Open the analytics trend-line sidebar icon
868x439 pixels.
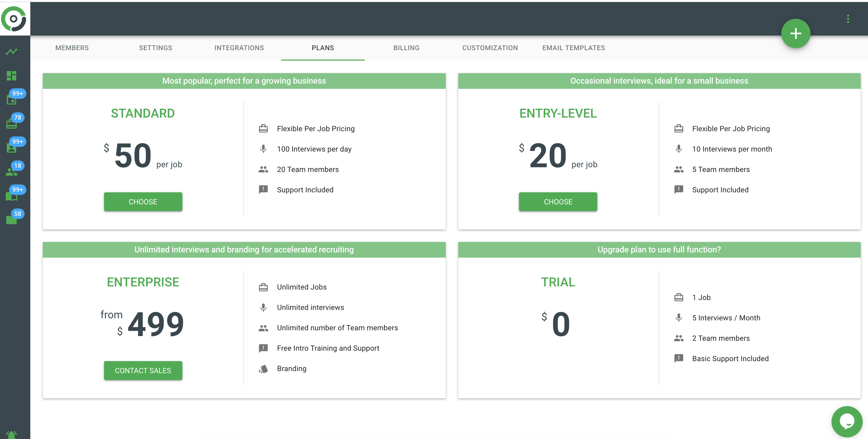pos(11,51)
